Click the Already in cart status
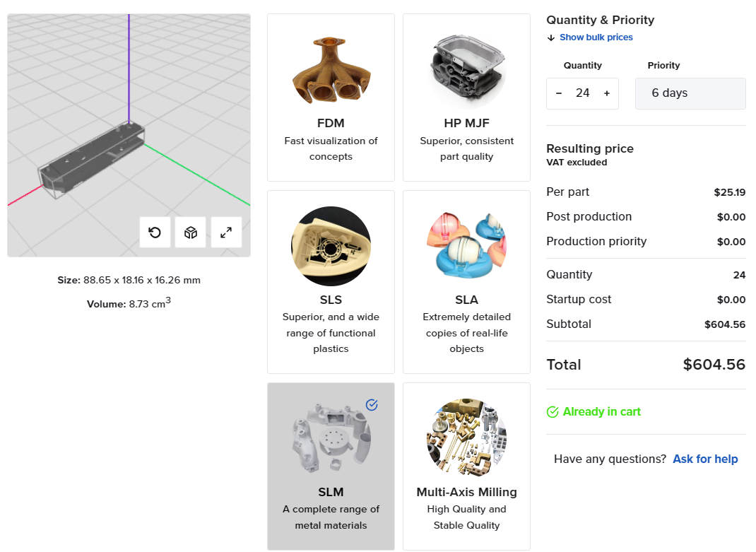756x552 pixels. 601,412
